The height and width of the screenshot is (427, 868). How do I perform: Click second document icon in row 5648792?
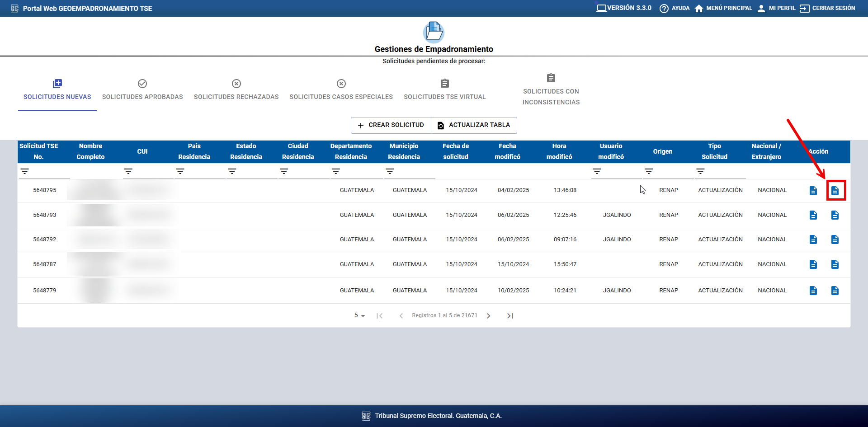point(835,239)
